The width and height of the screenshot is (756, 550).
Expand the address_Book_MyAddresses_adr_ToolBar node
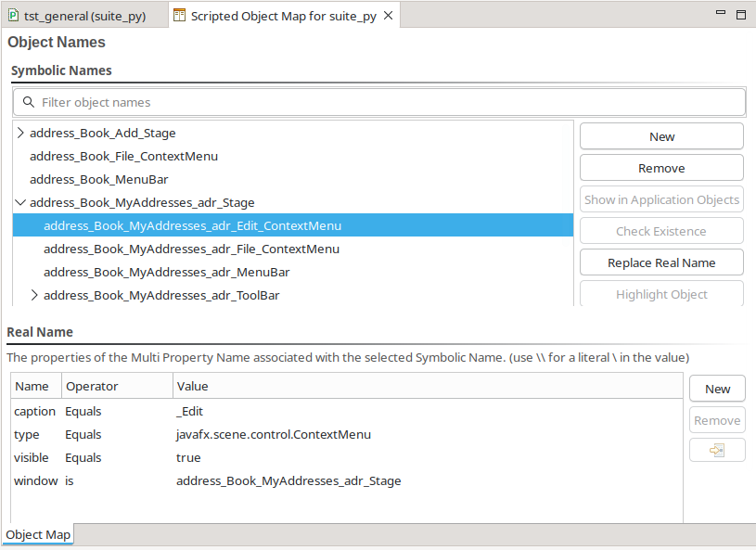[34, 295]
